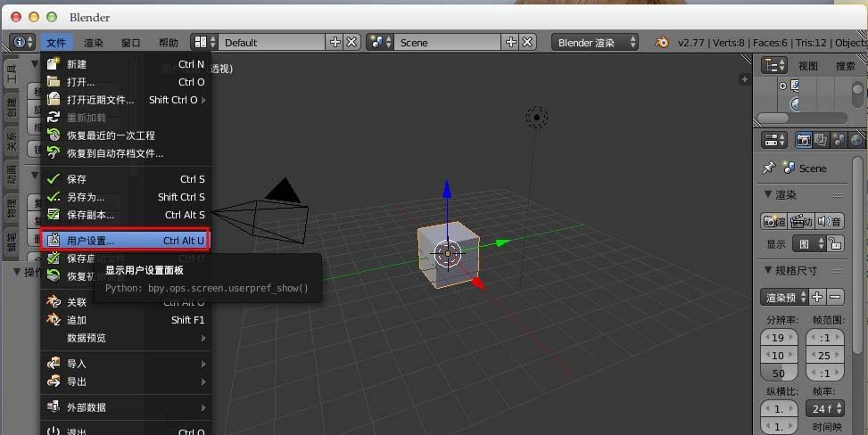Image resolution: width=868 pixels, height=435 pixels.
Task: Choose 保存 Ctrl S menu entry
Action: coord(126,179)
